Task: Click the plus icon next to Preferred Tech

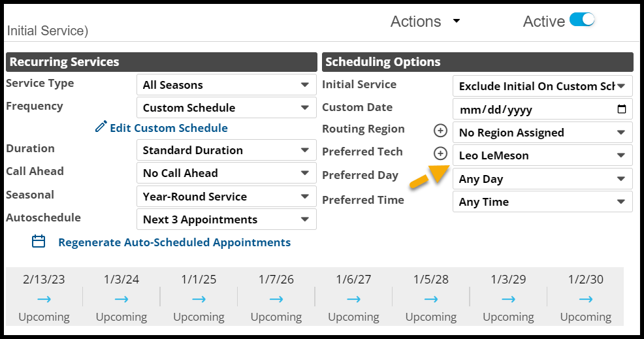Action: coord(441,154)
